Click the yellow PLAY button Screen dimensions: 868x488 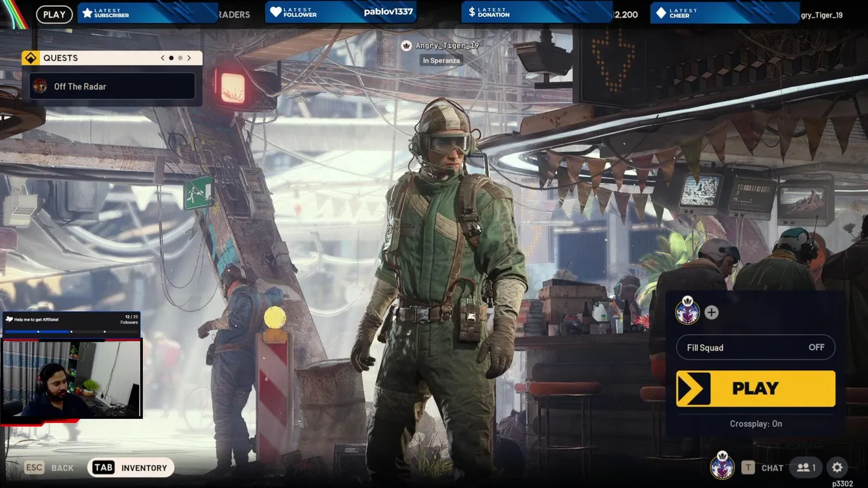click(x=755, y=388)
